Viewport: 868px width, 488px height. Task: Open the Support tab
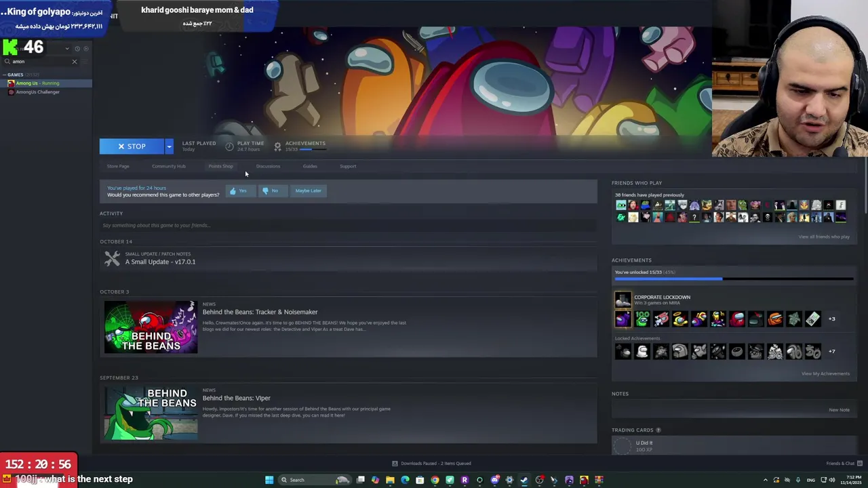click(x=348, y=166)
